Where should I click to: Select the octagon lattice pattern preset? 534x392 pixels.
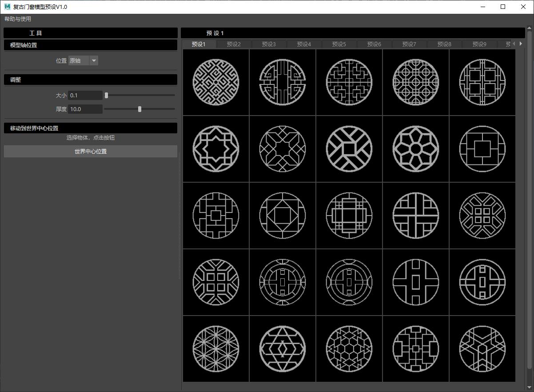pyautogui.click(x=416, y=82)
